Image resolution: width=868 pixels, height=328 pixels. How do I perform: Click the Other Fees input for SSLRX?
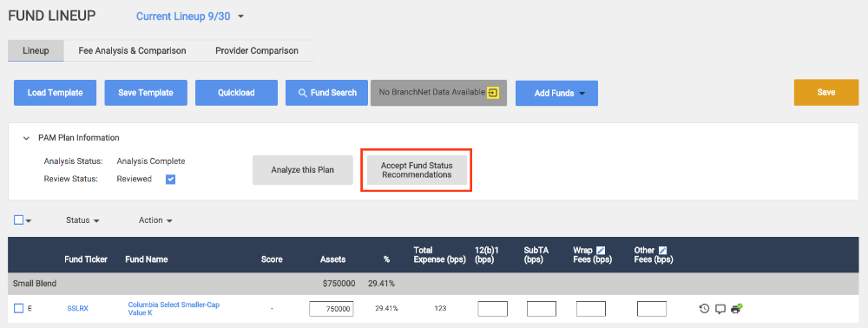tap(652, 309)
